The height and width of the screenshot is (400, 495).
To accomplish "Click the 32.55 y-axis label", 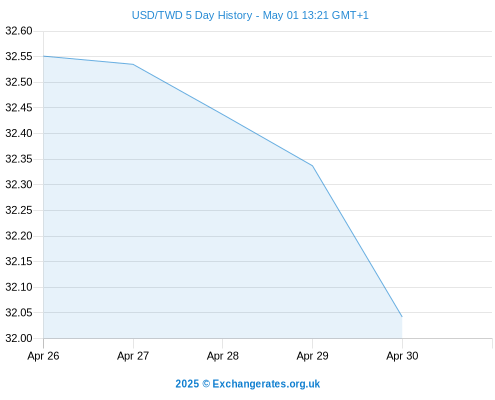I will [x=19, y=56].
